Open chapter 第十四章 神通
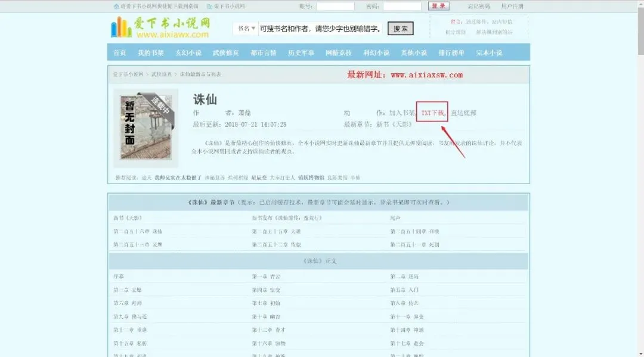 (x=407, y=330)
